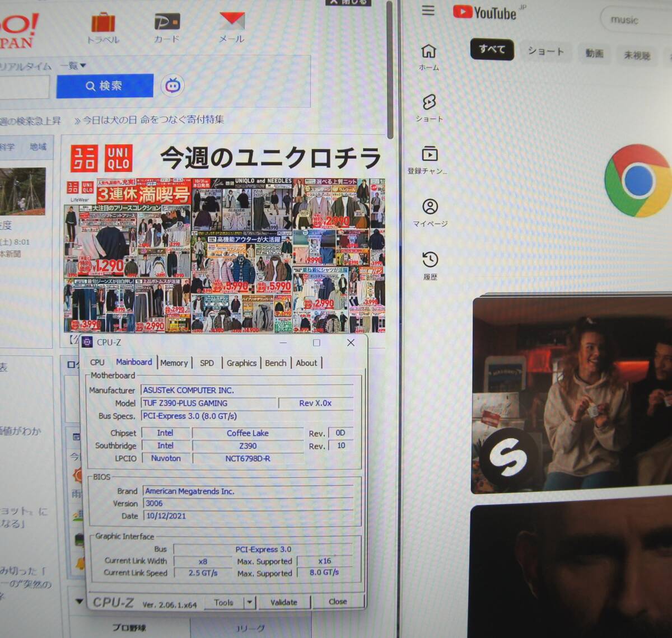The height and width of the screenshot is (638, 672).
Task: Switch to the SPD tab in CPU-Z
Action: click(x=207, y=363)
